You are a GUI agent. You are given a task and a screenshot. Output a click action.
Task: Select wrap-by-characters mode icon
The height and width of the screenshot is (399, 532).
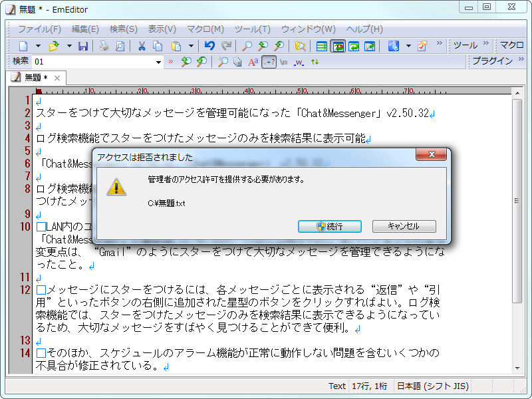[x=338, y=46]
